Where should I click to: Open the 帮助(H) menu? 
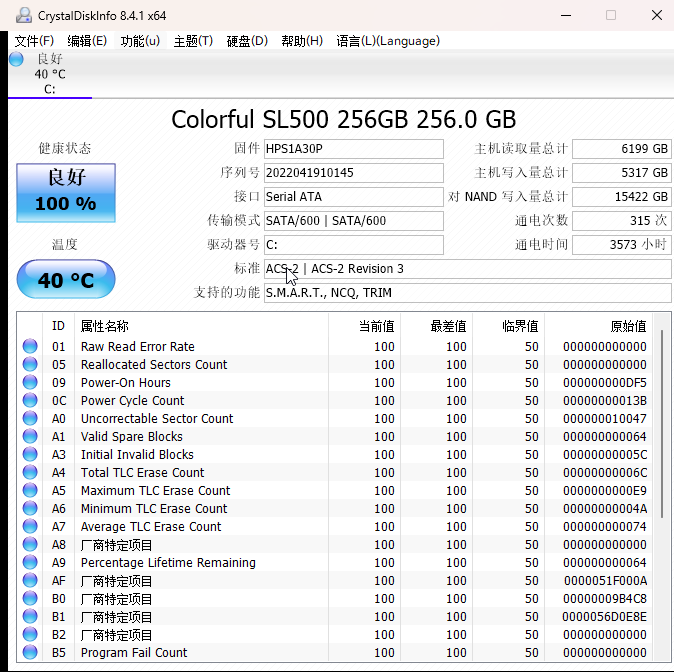[302, 41]
